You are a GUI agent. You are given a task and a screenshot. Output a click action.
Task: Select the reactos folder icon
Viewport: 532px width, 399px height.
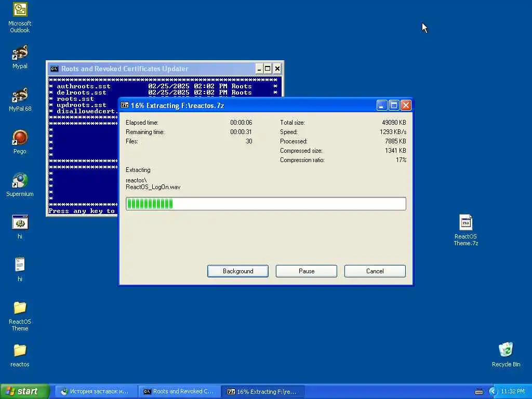(x=20, y=355)
